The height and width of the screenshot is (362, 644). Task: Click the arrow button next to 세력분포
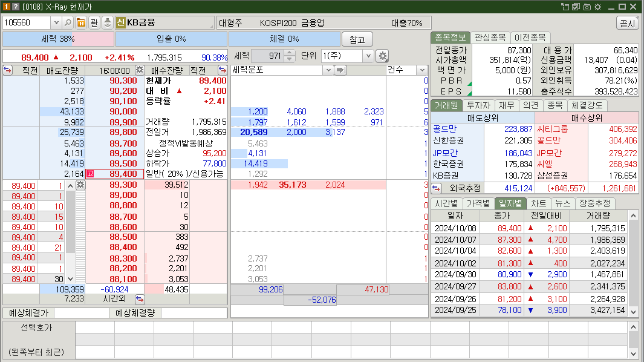[340, 70]
